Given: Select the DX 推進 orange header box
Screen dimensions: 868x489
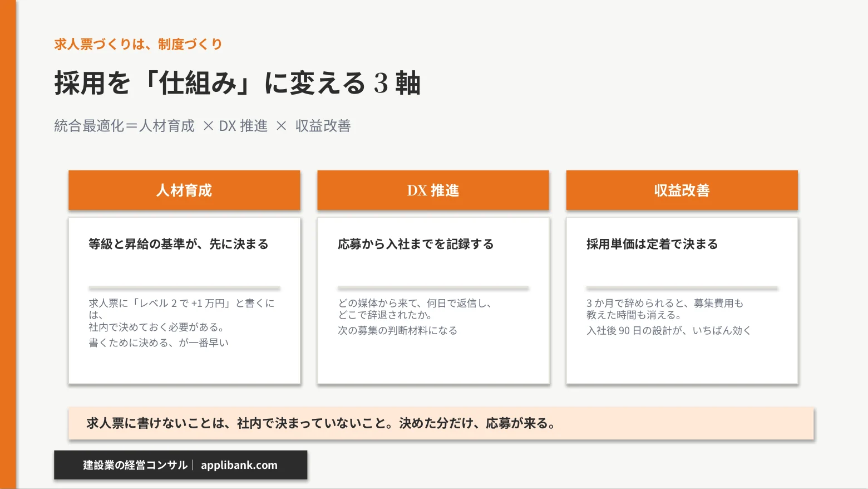Looking at the screenshot, I should point(433,190).
